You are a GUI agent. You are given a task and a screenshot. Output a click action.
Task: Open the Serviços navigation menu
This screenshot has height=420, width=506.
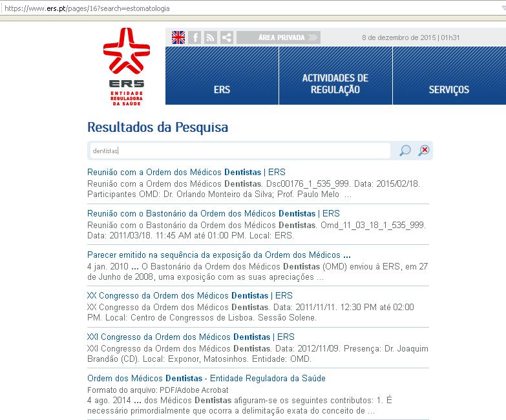point(449,76)
